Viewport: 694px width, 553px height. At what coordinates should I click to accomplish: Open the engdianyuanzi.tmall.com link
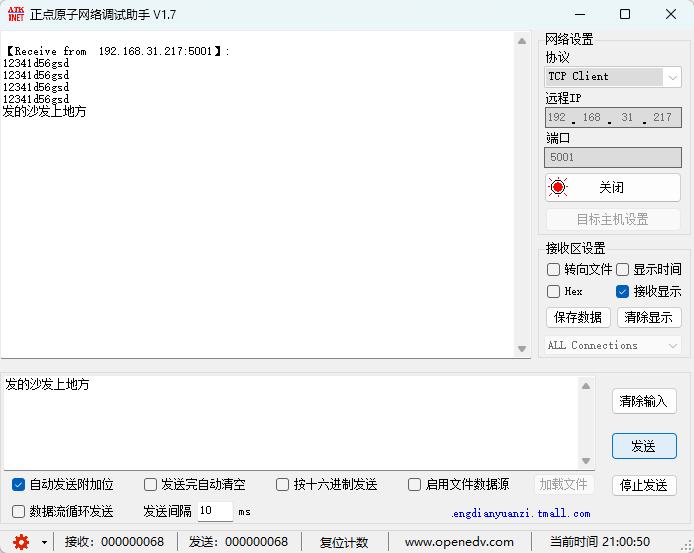point(521,514)
